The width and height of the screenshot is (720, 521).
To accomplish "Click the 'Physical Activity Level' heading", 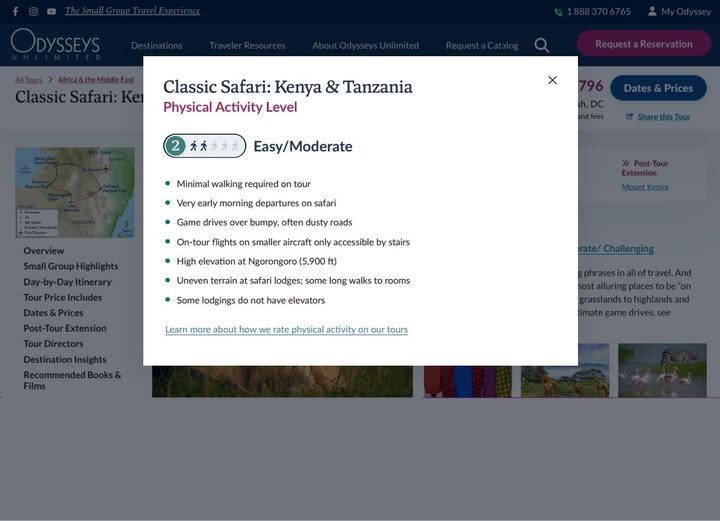I will pyautogui.click(x=230, y=107).
